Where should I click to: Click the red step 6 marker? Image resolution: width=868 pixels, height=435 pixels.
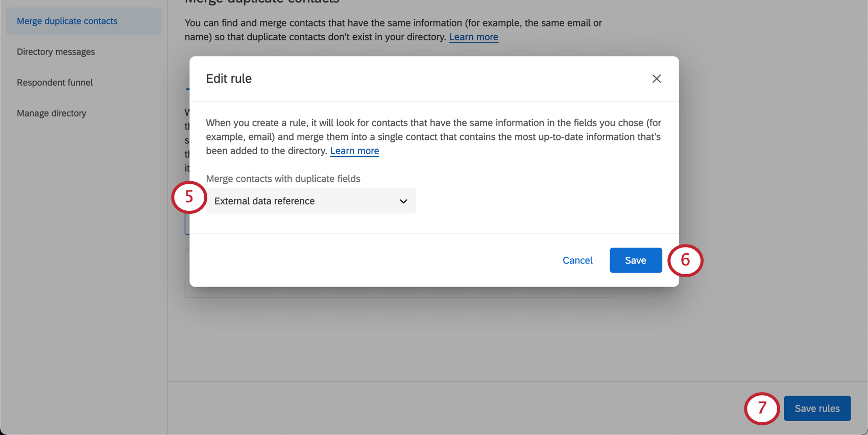click(685, 260)
